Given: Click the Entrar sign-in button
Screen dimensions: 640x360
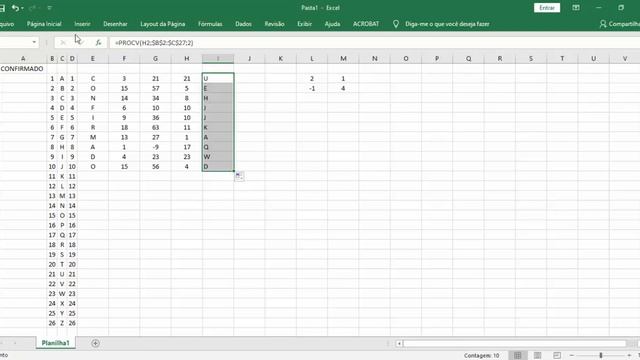Looking at the screenshot, I should (547, 8).
